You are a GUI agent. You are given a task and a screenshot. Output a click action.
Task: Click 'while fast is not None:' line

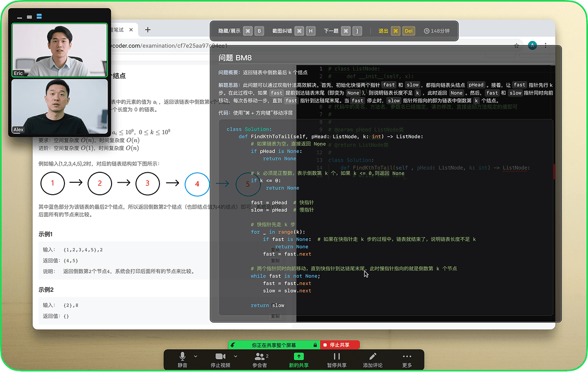(285, 276)
